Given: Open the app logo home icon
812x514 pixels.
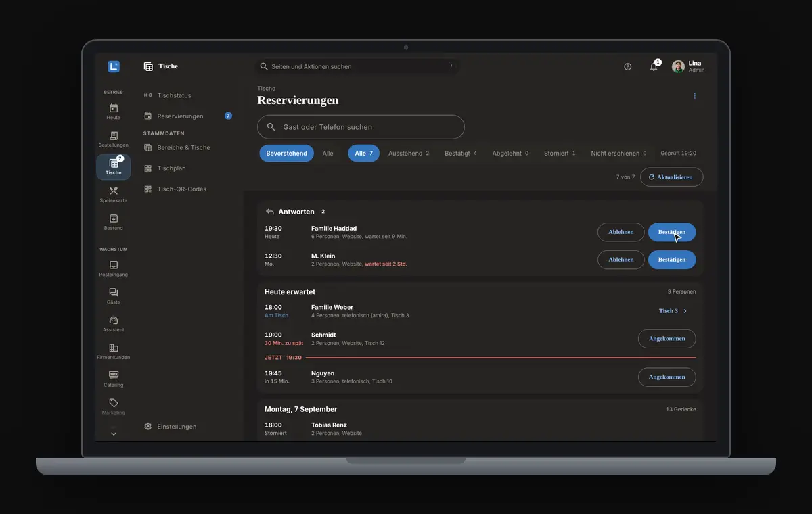Looking at the screenshot, I should [x=114, y=66].
